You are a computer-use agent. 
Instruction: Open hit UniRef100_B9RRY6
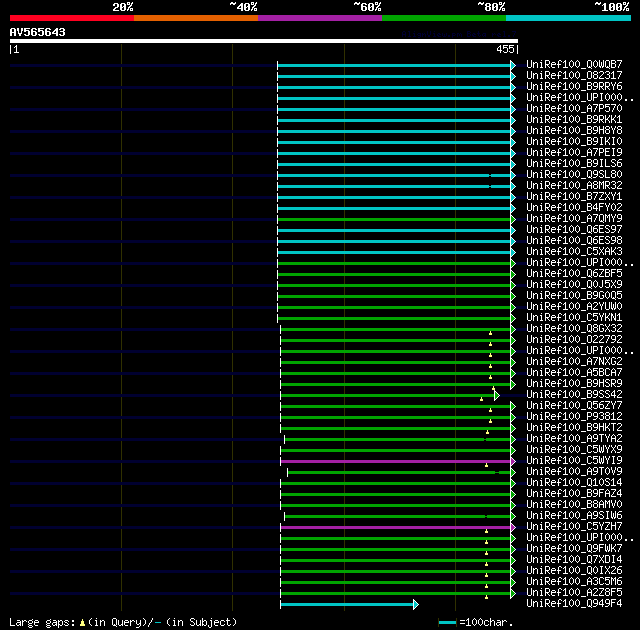click(574, 87)
